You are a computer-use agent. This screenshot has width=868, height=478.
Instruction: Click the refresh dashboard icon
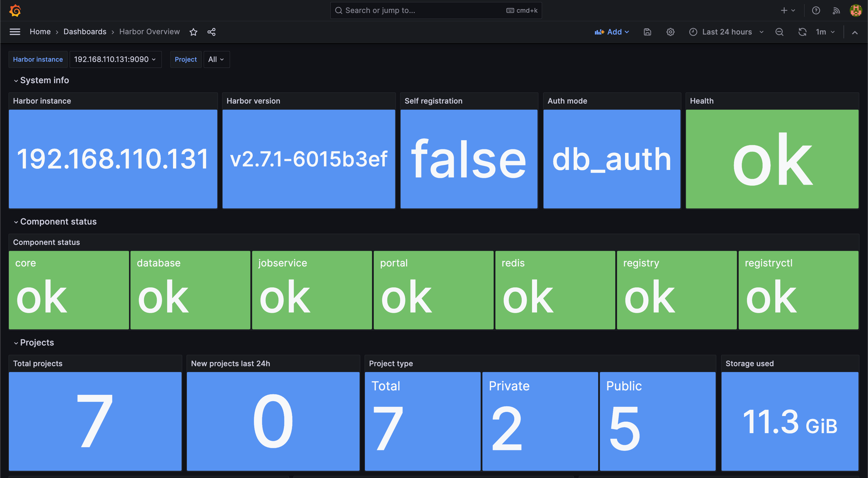pyautogui.click(x=802, y=32)
